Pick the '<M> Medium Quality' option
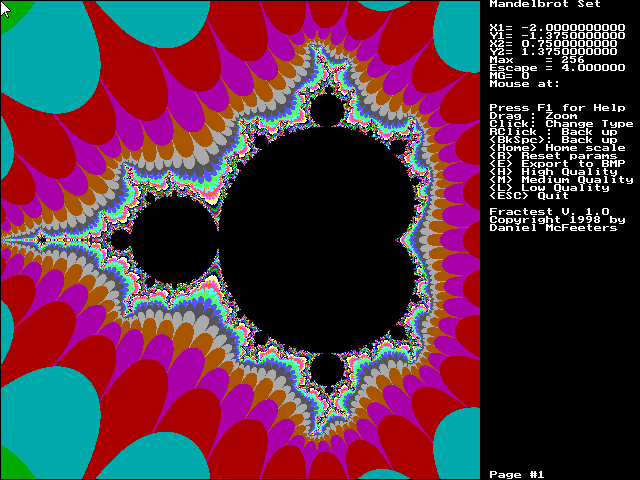This screenshot has height=480, width=640. 561,179
